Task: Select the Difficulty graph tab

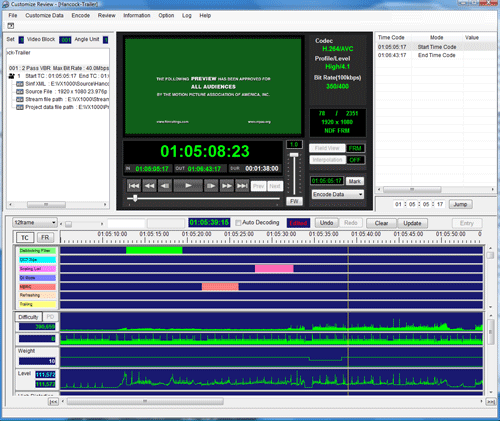Action: [x=28, y=317]
